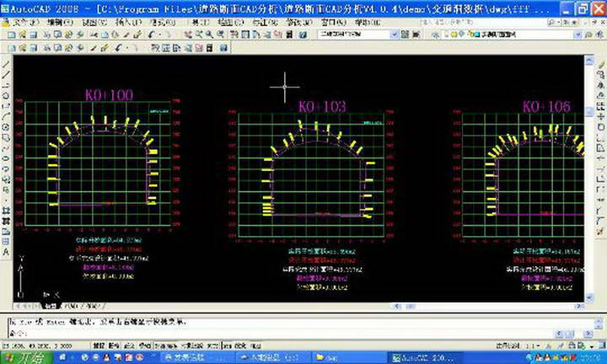Toggle Polar tracking in status bar
Viewport: 607px width, 364px height.
[x=145, y=345]
